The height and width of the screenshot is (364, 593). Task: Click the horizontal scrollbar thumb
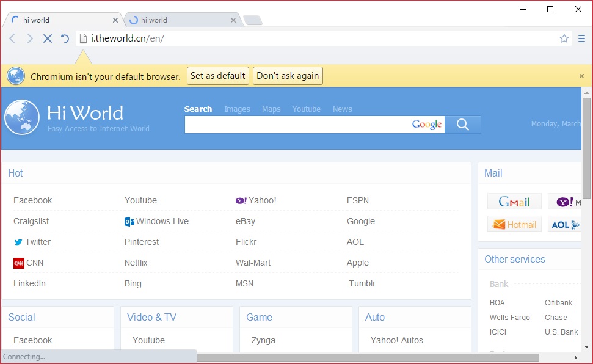pyautogui.click(x=368, y=357)
